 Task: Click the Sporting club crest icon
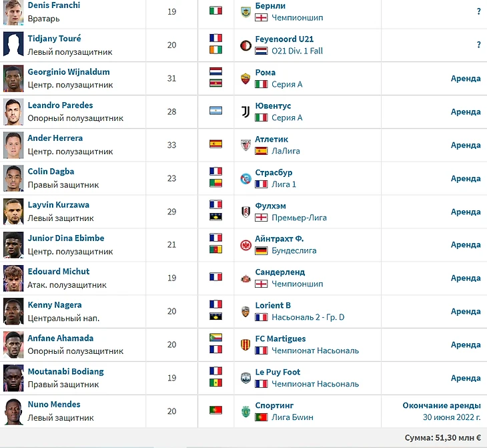point(246,411)
